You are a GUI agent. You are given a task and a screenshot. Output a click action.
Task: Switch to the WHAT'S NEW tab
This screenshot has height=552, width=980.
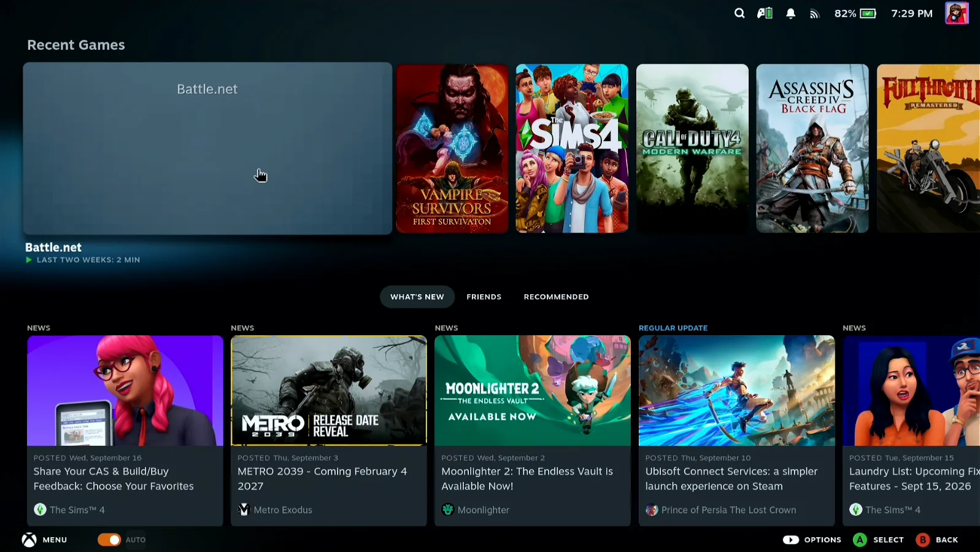(x=417, y=297)
